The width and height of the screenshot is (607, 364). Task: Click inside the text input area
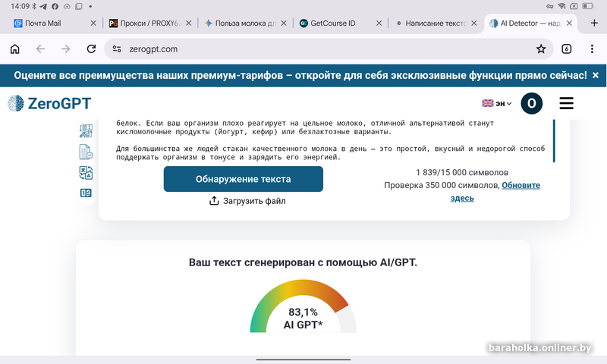tap(330, 141)
